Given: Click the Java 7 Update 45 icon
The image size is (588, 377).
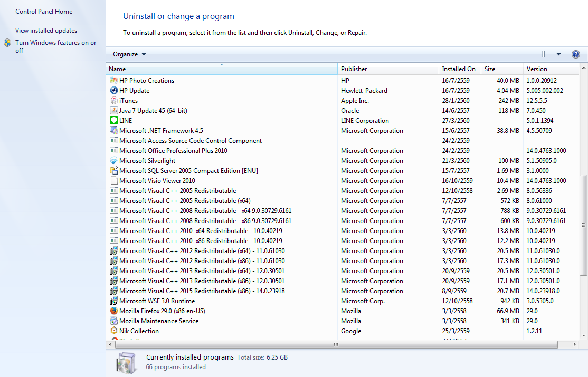Looking at the screenshot, I should pos(113,111).
